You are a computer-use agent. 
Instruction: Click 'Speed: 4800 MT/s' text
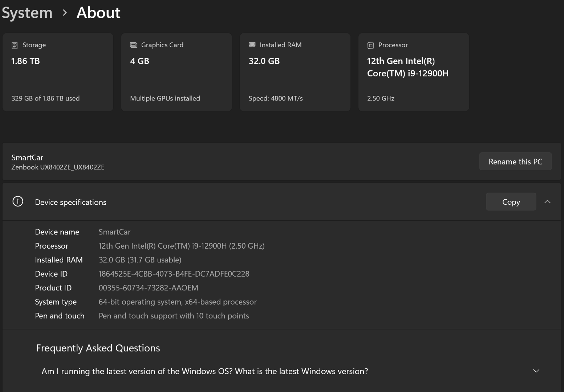[x=276, y=98]
